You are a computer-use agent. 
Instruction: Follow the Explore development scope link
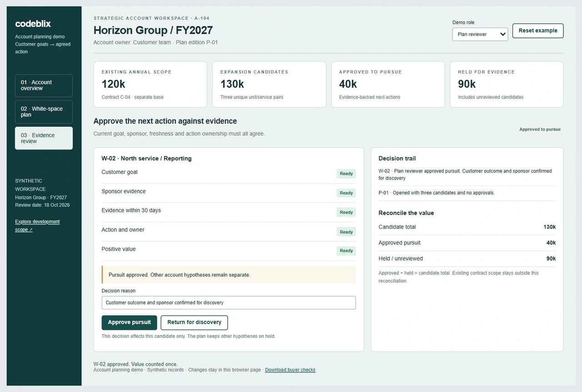37,226
